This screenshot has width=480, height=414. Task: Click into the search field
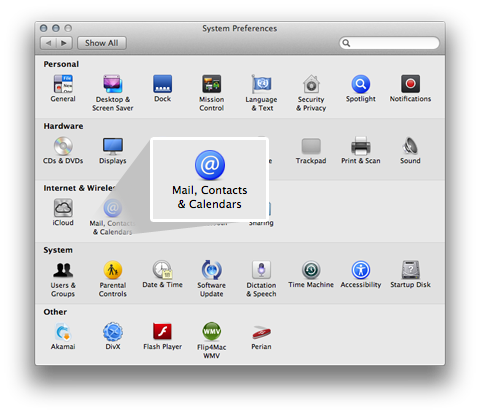[389, 43]
